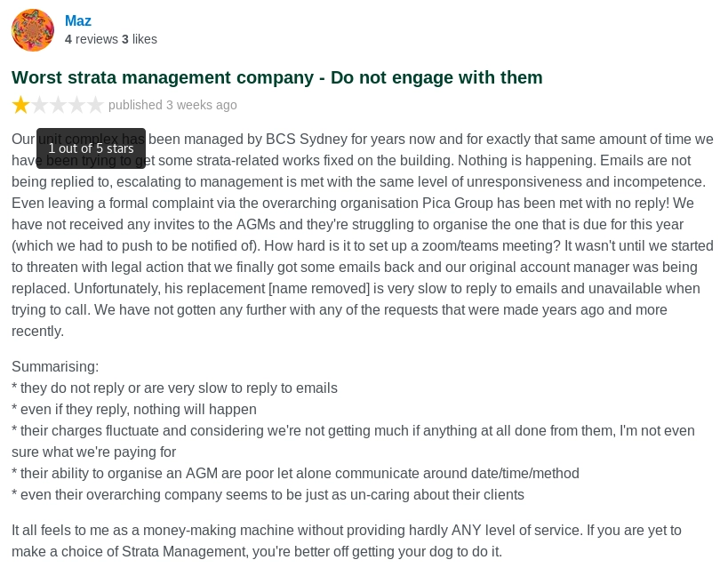Click the second grey star icon
The image size is (728, 568).
39,105
